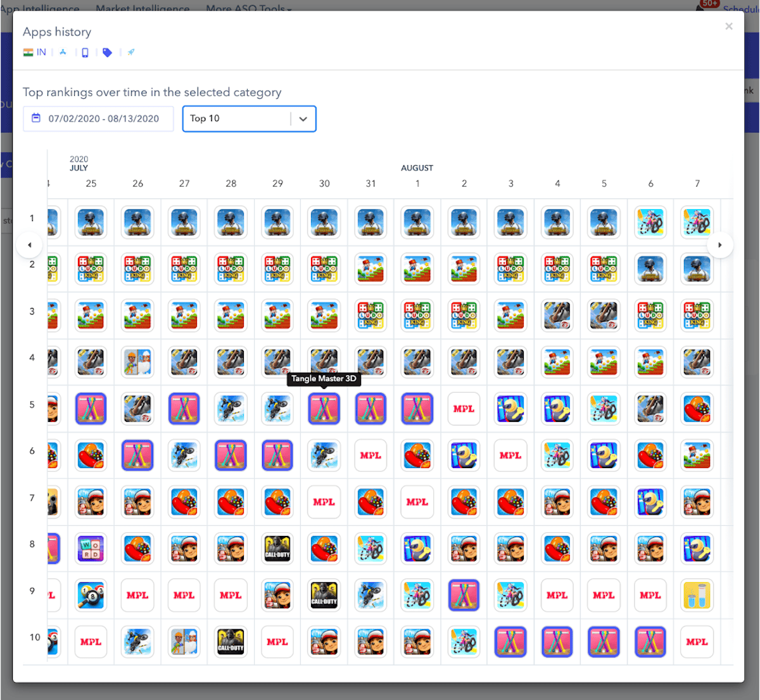760x700 pixels.
Task: Click the App Store icon in header
Action: [63, 53]
